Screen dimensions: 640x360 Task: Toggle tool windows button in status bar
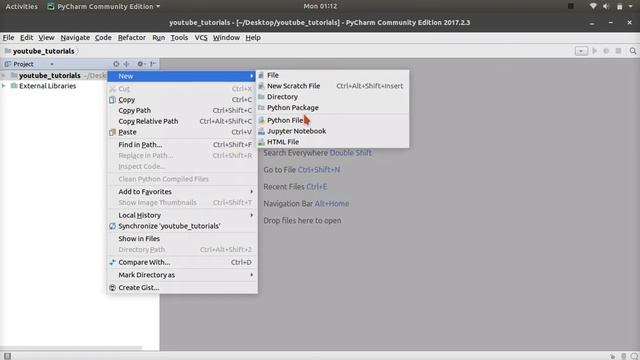coord(7,356)
